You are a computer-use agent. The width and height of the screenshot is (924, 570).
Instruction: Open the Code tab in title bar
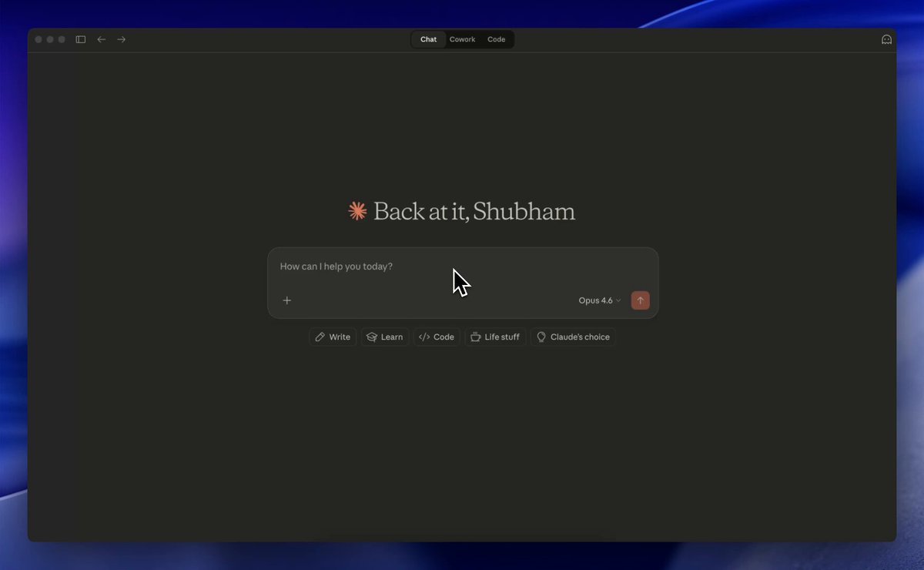pyautogui.click(x=497, y=39)
